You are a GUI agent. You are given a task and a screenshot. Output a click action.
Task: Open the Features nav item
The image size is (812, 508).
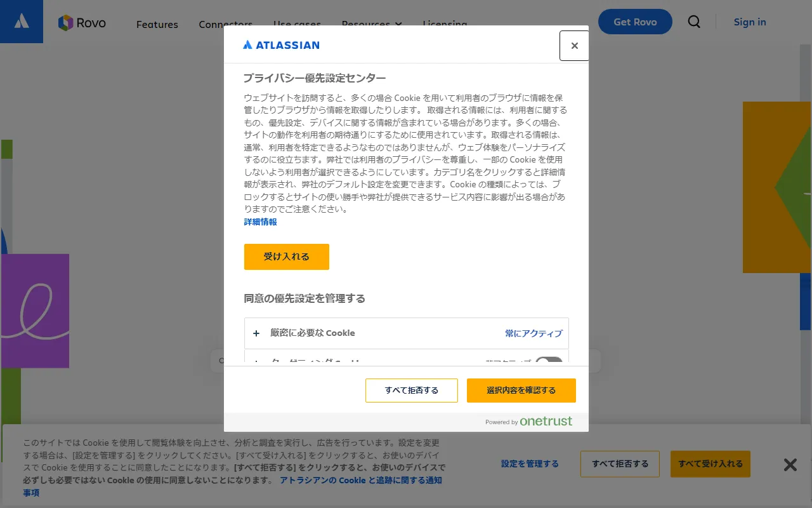point(157,25)
